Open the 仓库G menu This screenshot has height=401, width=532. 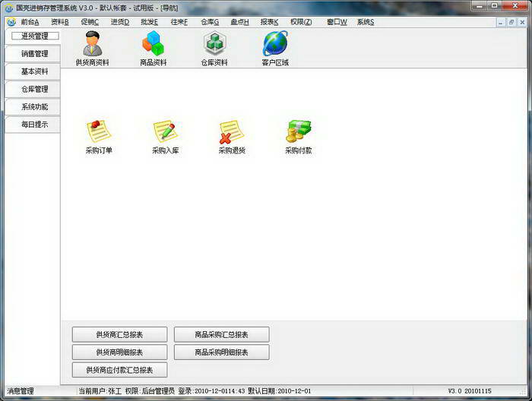(210, 22)
